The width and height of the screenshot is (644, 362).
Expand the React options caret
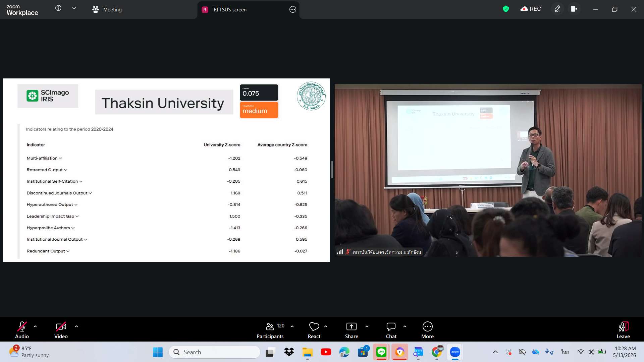click(326, 326)
